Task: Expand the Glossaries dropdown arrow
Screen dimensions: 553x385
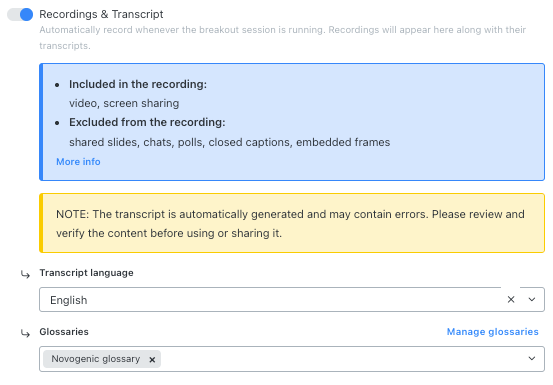Action: click(532, 359)
